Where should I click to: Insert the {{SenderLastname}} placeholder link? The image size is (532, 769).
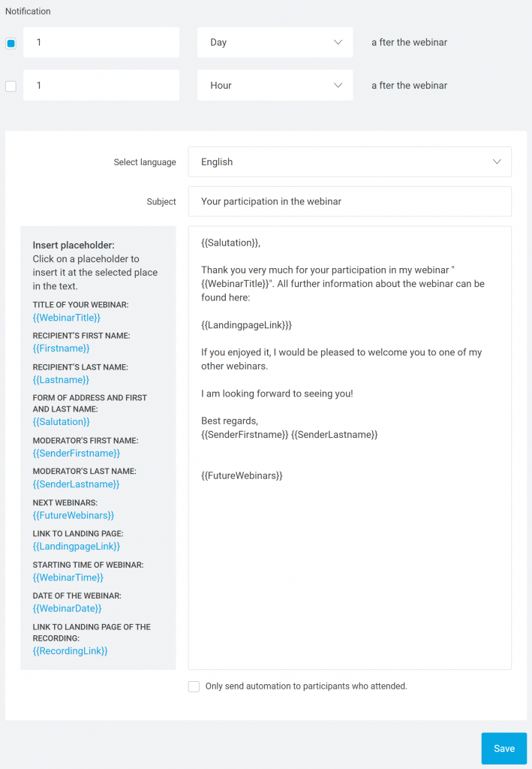76,484
